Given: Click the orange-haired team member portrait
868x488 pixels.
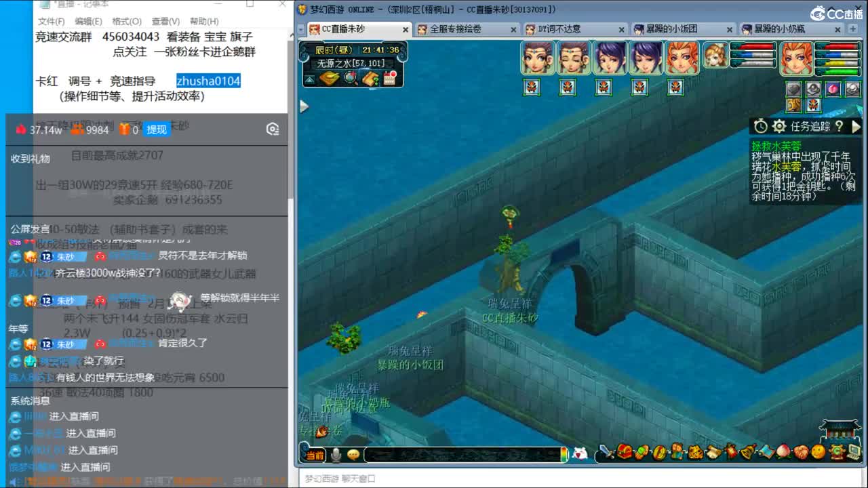Looking at the screenshot, I should [x=682, y=58].
